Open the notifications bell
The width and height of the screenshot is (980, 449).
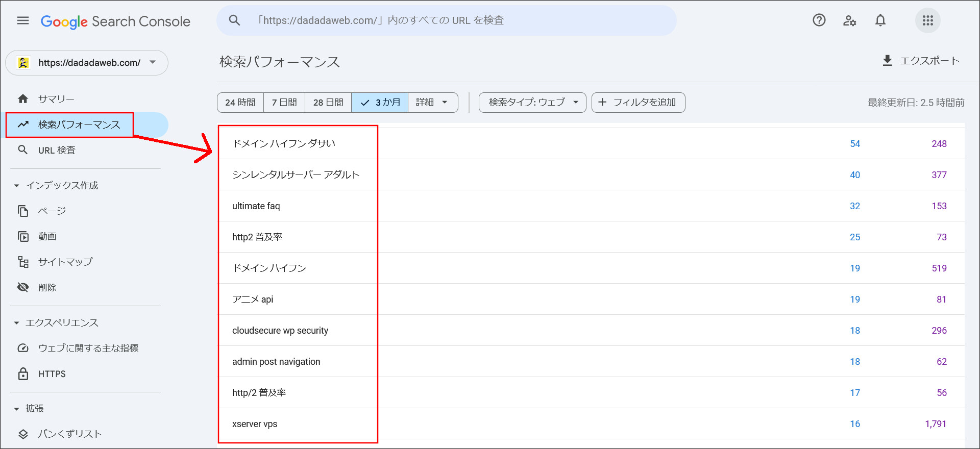pos(880,20)
